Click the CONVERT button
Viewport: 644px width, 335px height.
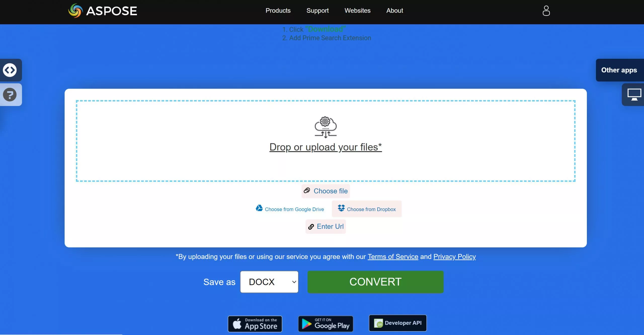[x=375, y=282]
